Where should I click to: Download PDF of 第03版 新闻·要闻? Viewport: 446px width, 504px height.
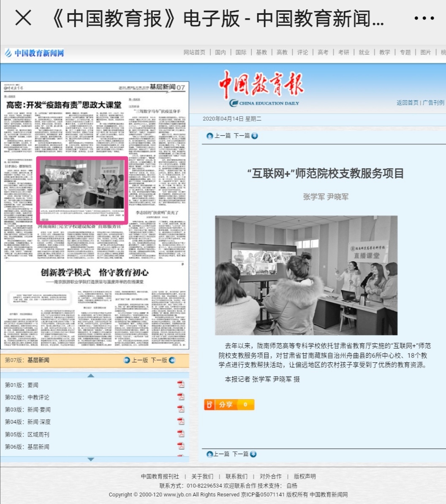click(x=181, y=409)
